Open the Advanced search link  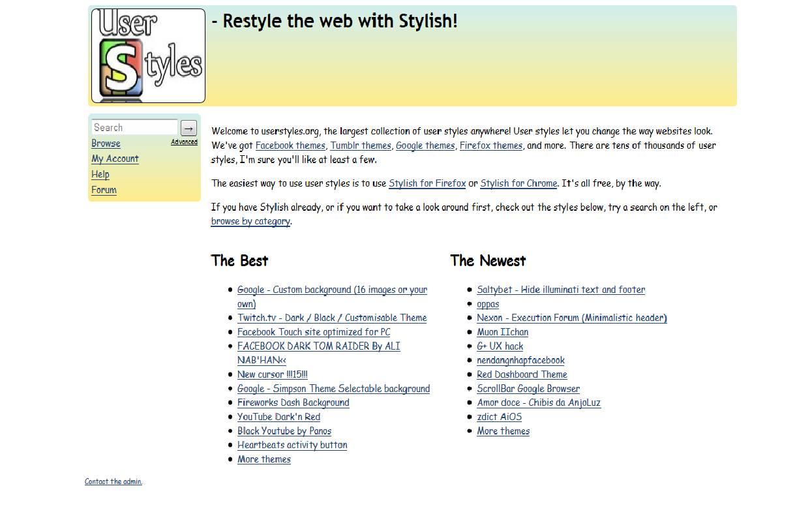(184, 142)
